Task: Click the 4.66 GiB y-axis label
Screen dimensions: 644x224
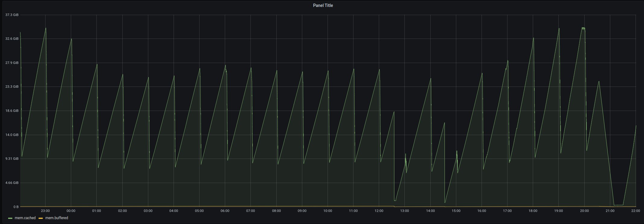Action: pyautogui.click(x=12, y=183)
